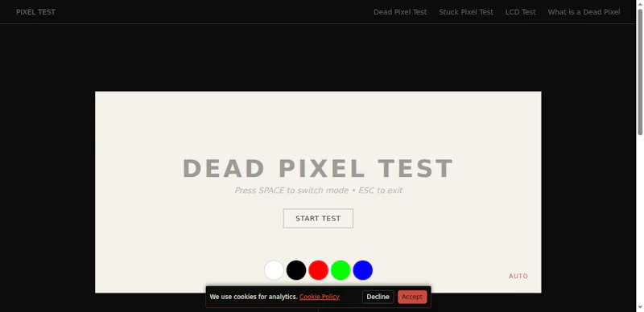
Task: Select the black color circle
Action: pyautogui.click(x=296, y=270)
